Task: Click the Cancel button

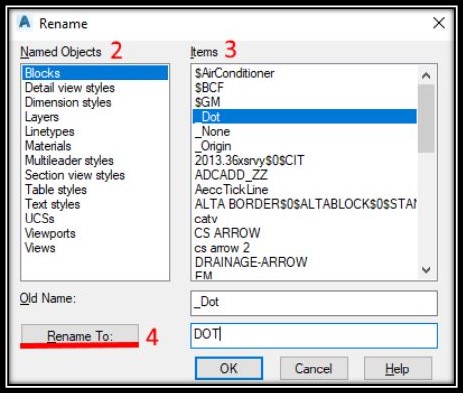Action: point(314,368)
